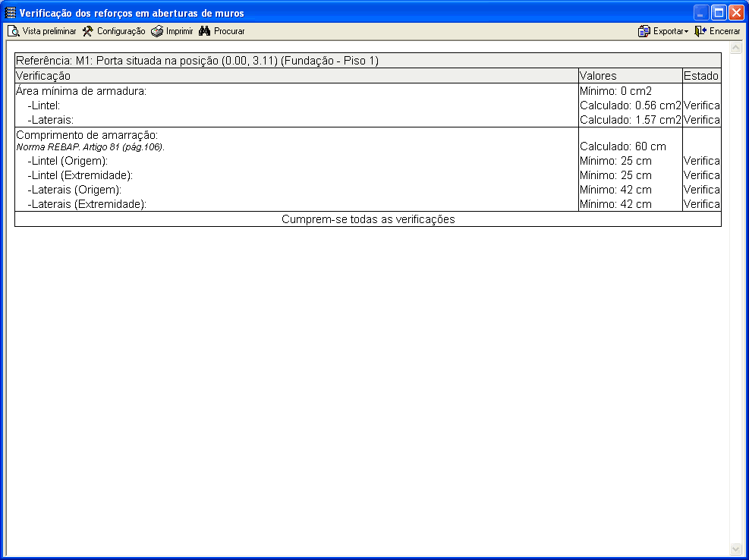
Task: Click the Exportar document icon
Action: coord(644,31)
